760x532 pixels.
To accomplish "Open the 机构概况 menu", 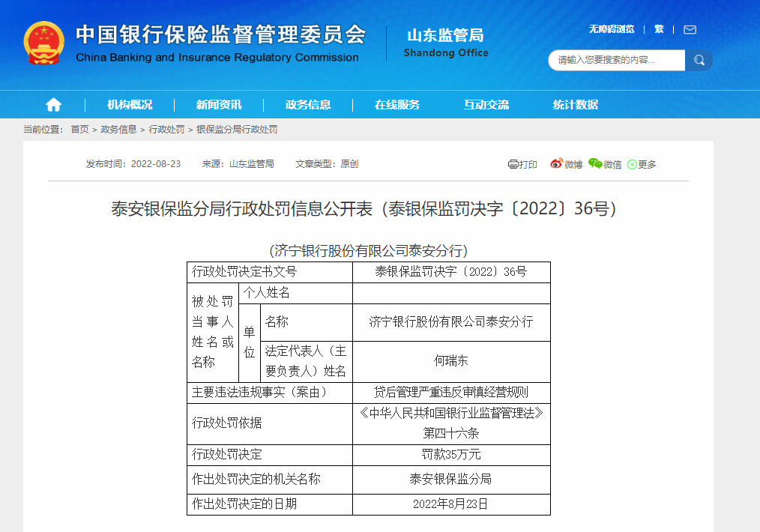I will click(131, 104).
